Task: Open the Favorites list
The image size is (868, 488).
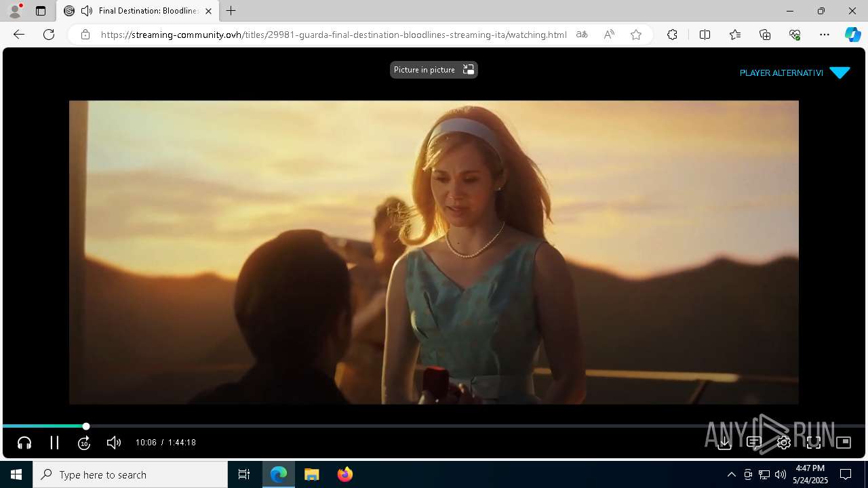Action: (x=735, y=35)
